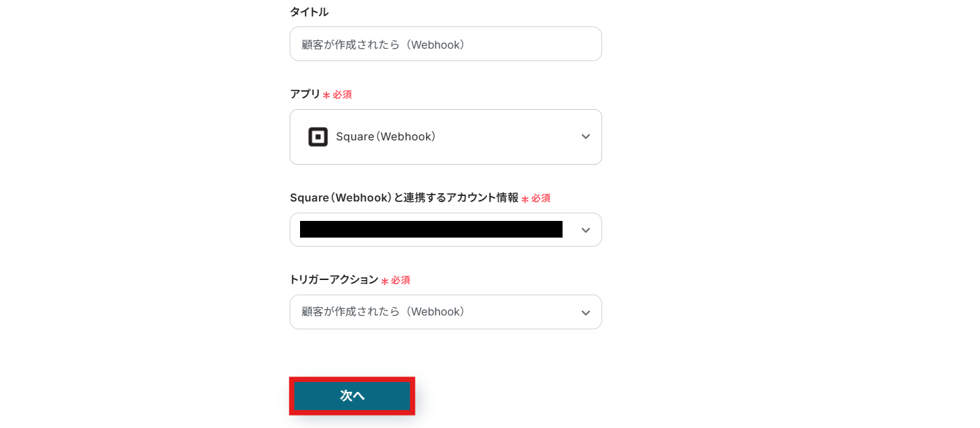This screenshot has height=428, width=980.
Task: Click the トリガーアクション field label
Action: (334, 280)
